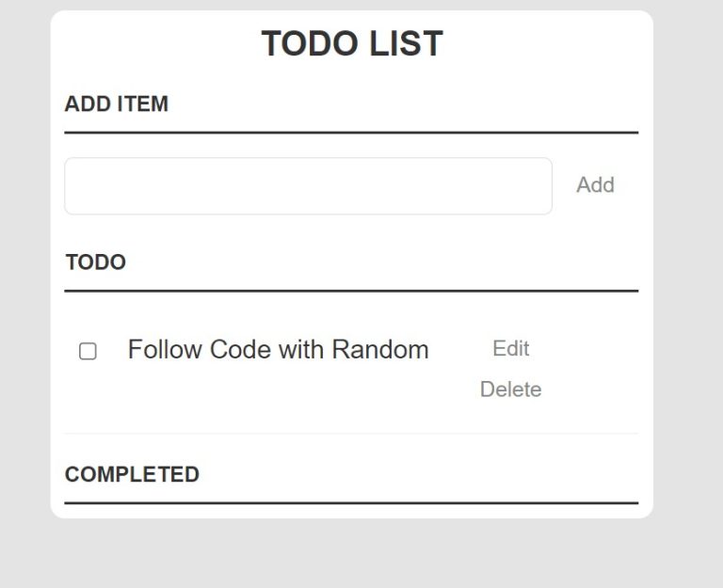The image size is (723, 588).
Task: Check the Follow Code with Random checkbox
Action: tap(88, 351)
